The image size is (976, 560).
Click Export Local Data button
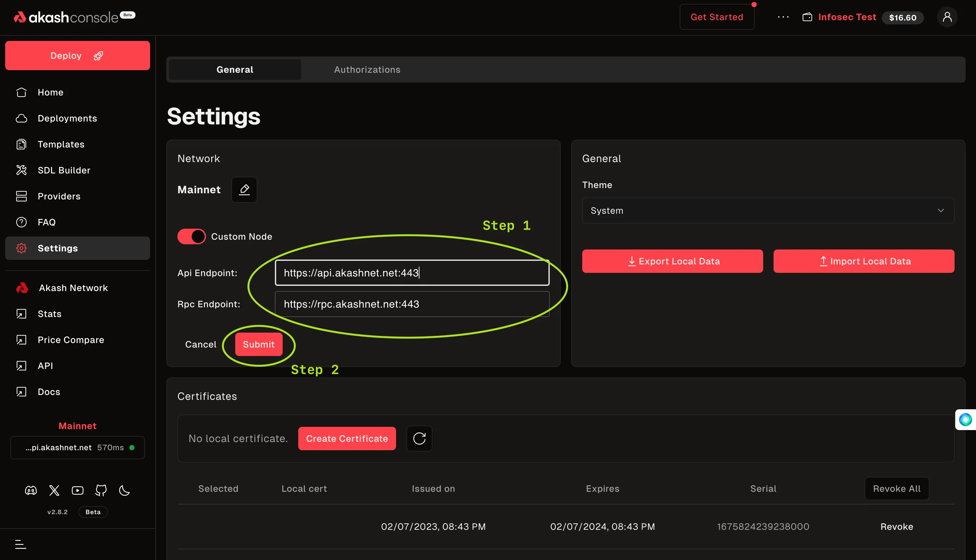(672, 261)
